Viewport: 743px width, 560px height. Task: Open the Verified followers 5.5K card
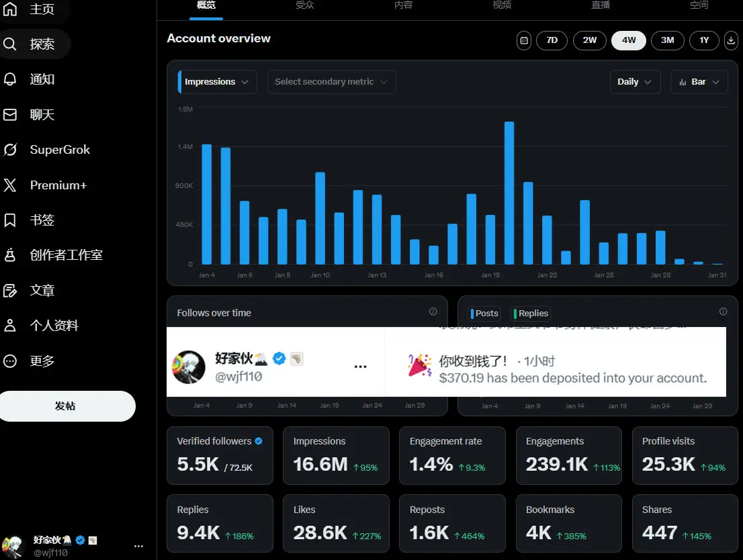[x=220, y=455]
